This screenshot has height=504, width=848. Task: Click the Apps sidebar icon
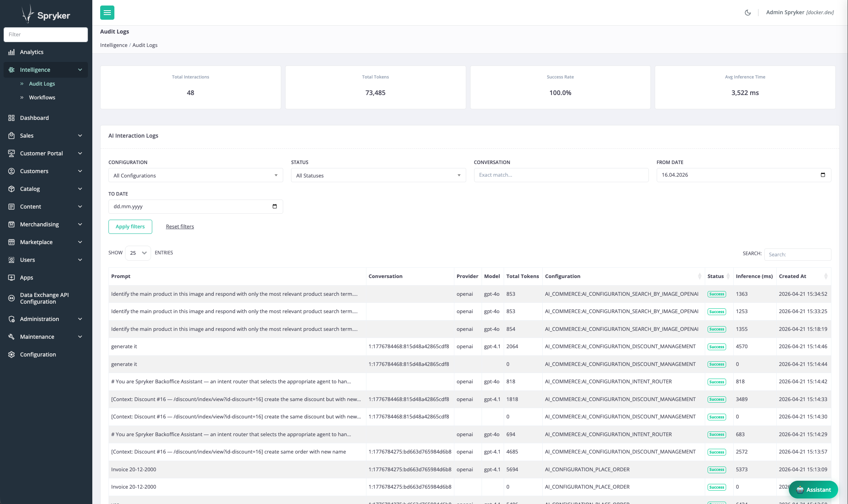pos(11,278)
